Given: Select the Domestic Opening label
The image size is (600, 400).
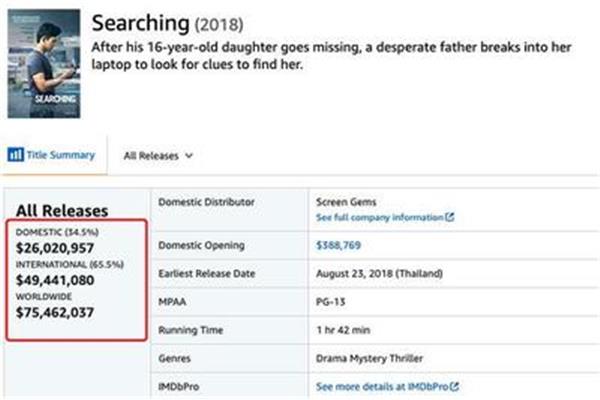Looking at the screenshot, I should tap(201, 245).
